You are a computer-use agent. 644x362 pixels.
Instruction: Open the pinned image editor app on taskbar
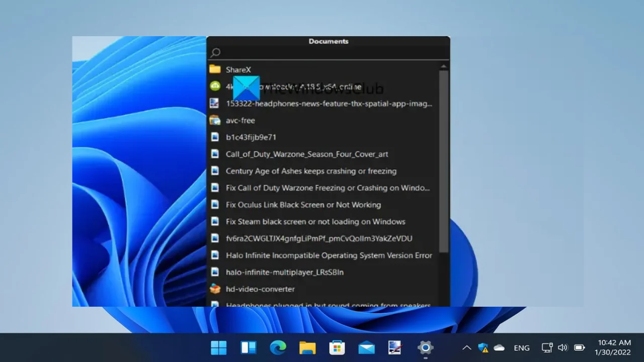click(x=395, y=347)
